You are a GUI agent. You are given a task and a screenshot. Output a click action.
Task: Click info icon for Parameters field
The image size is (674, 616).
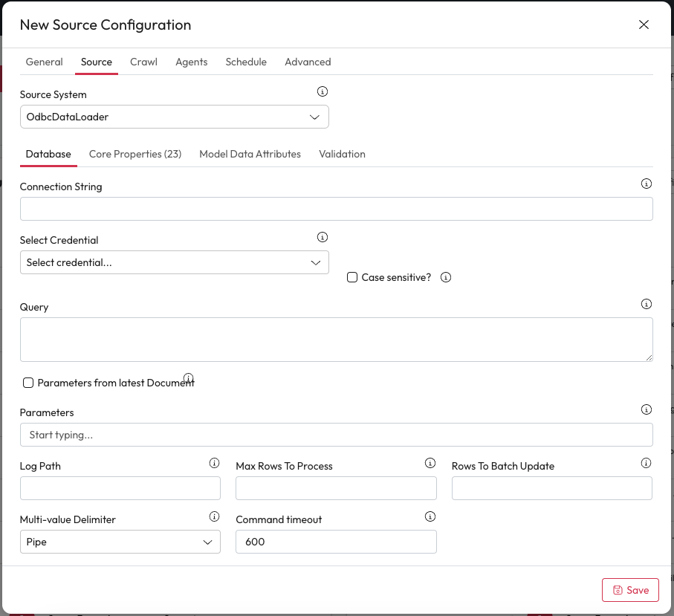coord(646,409)
